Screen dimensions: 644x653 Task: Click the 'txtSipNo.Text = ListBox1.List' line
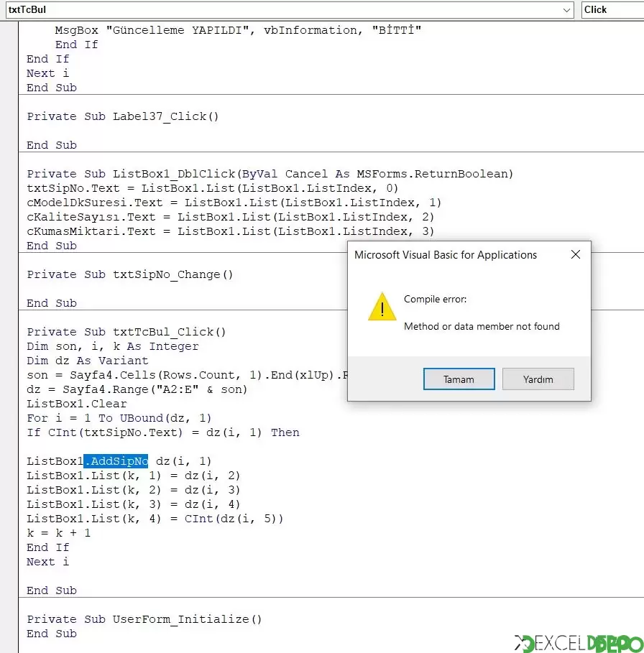click(213, 188)
